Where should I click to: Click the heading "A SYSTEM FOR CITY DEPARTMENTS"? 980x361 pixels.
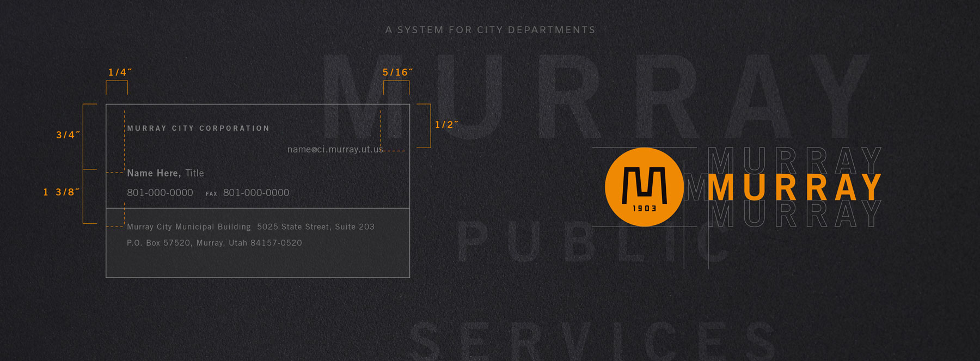(491, 30)
